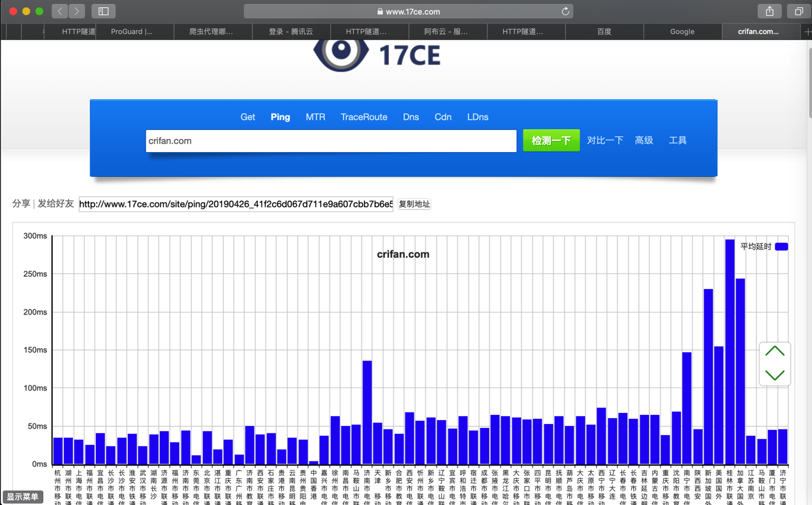This screenshot has height=505, width=812.
Task: Show all tabs overview icon
Action: tap(798, 11)
